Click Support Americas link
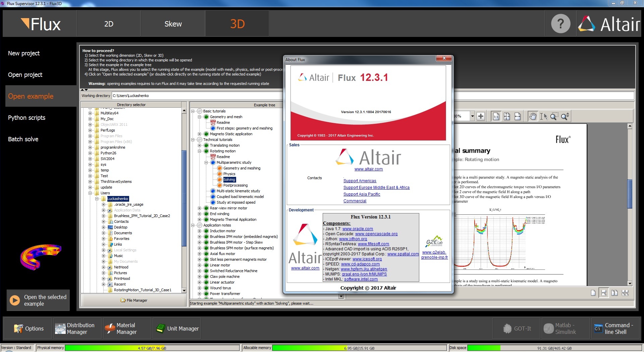Screen dimensions: 644x352 click(x=360, y=181)
